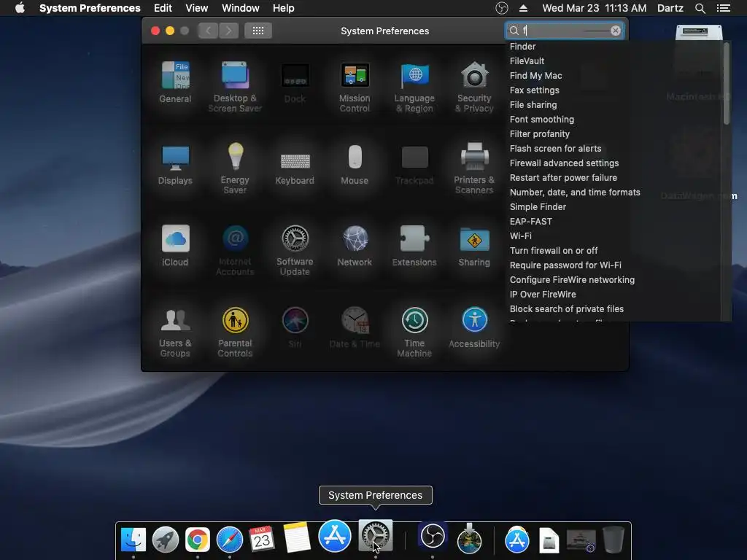Image resolution: width=747 pixels, height=560 pixels.
Task: Launch Google Chrome from the Dock
Action: 198,540
